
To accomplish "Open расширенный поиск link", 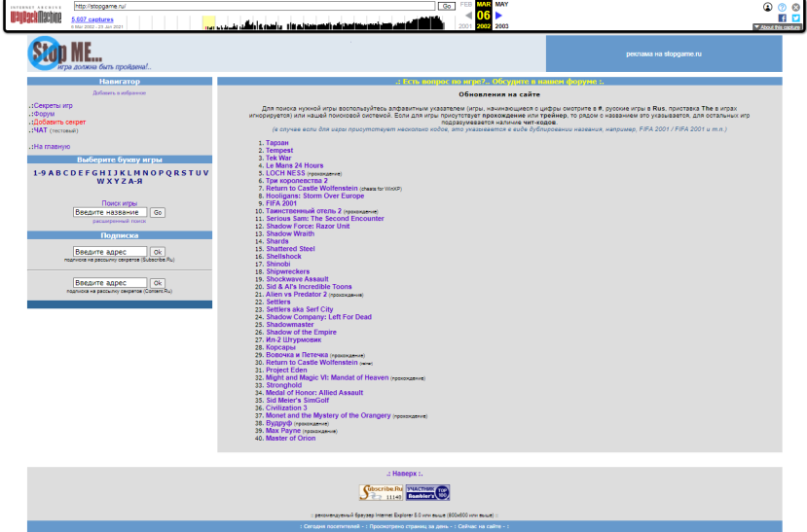I will 120,221.
